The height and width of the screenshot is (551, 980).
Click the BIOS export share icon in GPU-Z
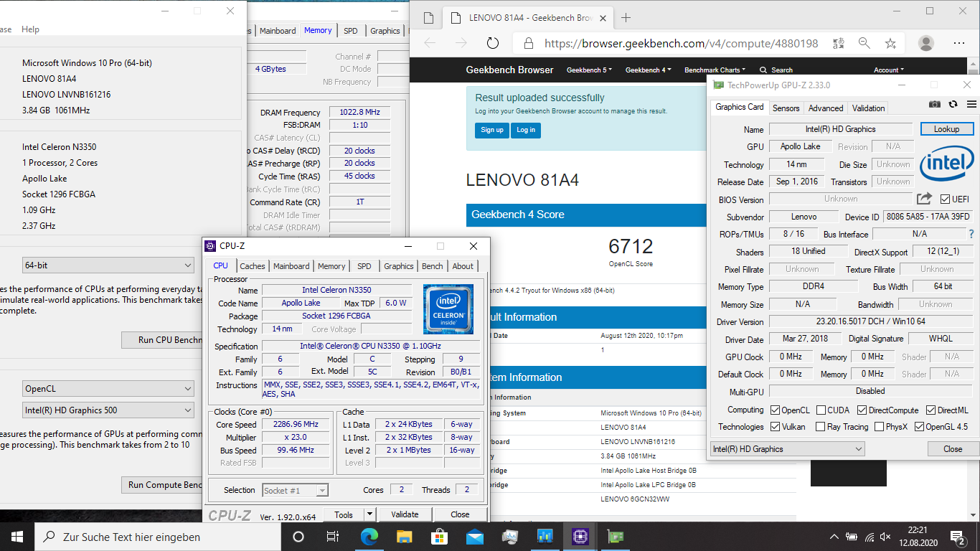tap(925, 199)
